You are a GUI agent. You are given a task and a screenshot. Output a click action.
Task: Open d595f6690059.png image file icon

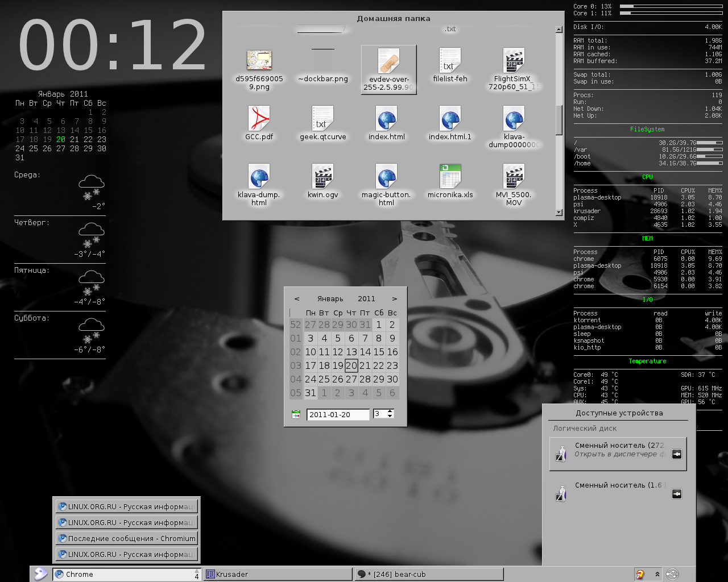click(x=259, y=60)
